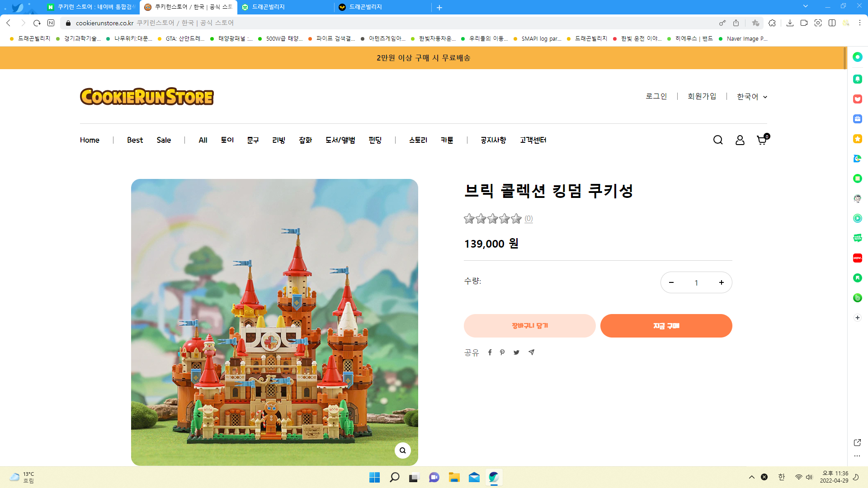Open the 도서/앨범 category menu

point(340,140)
